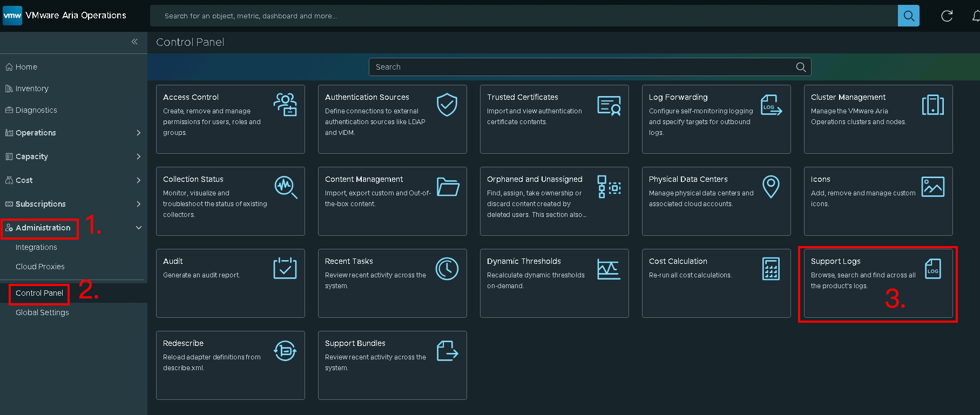This screenshot has height=415, width=980.
Task: Open the Collection Status card title
Action: [x=193, y=179]
